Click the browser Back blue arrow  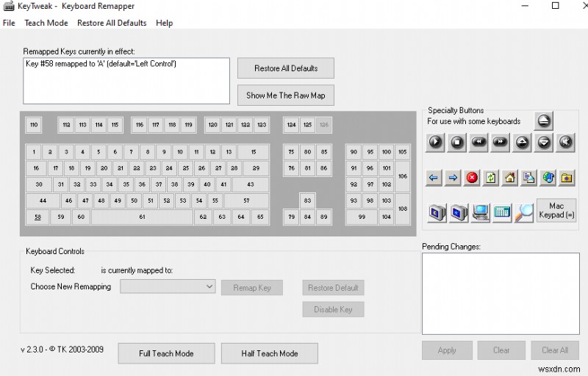click(434, 178)
